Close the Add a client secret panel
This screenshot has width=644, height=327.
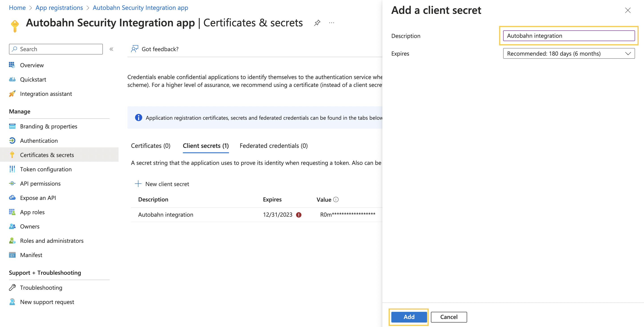point(628,10)
